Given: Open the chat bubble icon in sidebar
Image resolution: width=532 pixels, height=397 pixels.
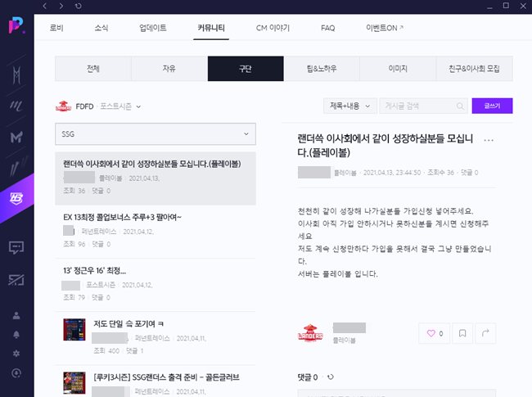Looking at the screenshot, I should tap(16, 246).
